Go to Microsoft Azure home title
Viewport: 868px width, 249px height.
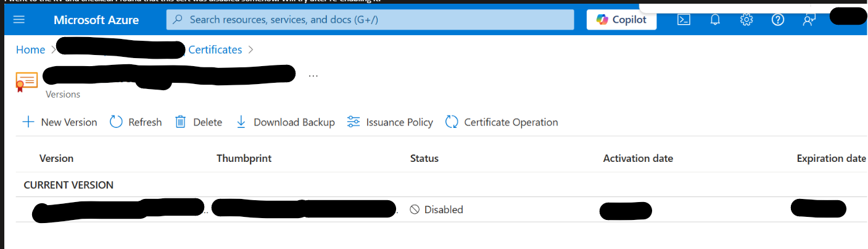point(96,20)
